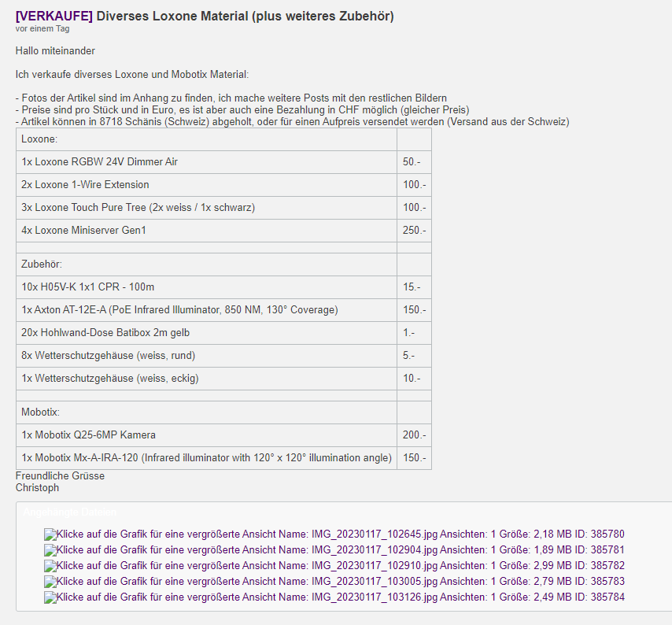Click the '5.-' price cell

(x=414, y=355)
